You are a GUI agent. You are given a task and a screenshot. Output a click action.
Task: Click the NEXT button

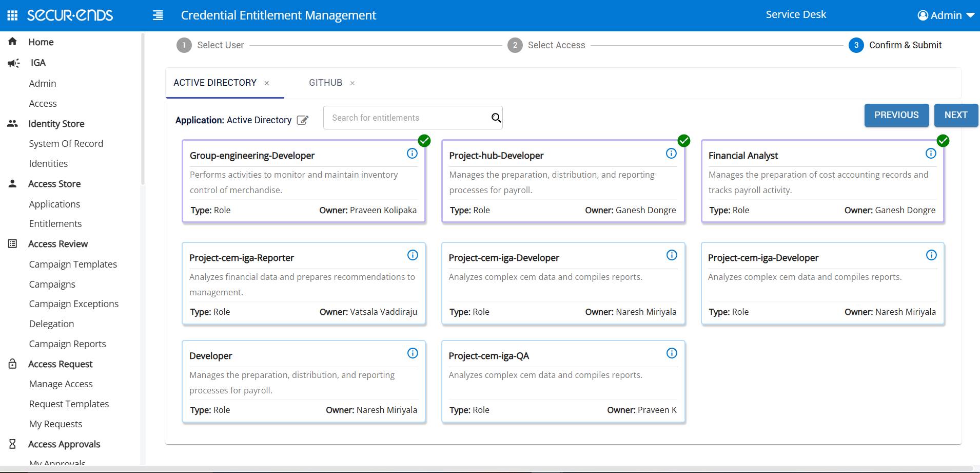click(x=956, y=115)
